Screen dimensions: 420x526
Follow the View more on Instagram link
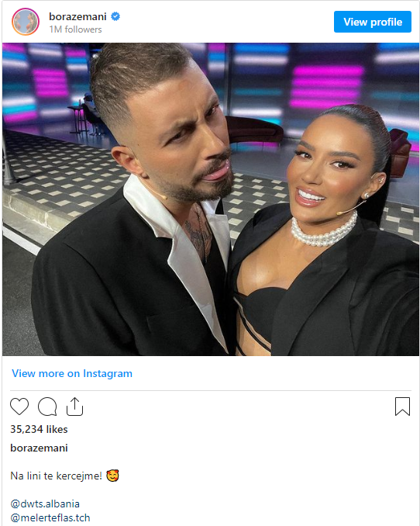tap(72, 373)
